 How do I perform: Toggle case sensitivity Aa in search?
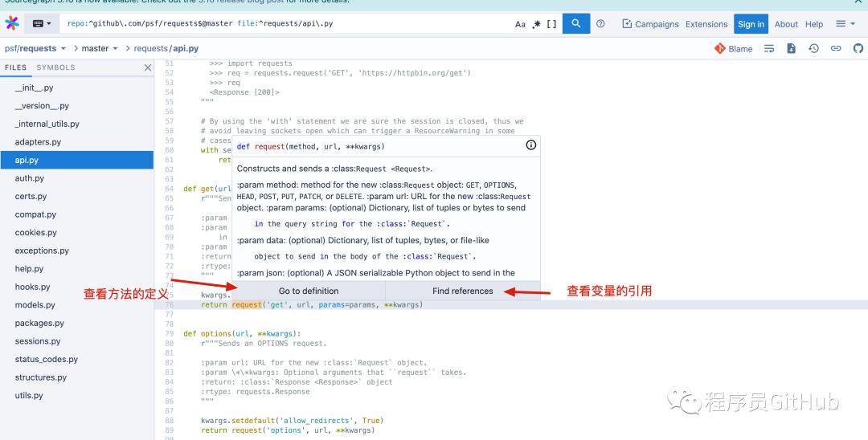[520, 24]
